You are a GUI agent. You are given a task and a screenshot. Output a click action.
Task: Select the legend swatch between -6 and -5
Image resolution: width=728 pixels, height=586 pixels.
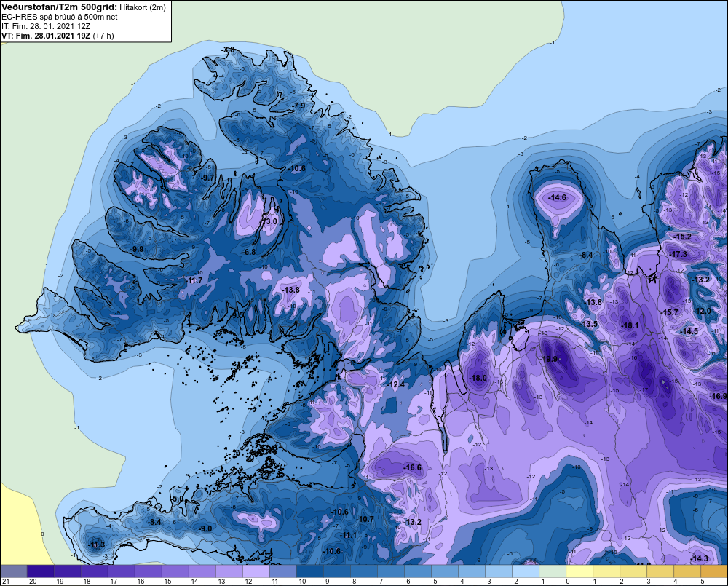coord(417,571)
